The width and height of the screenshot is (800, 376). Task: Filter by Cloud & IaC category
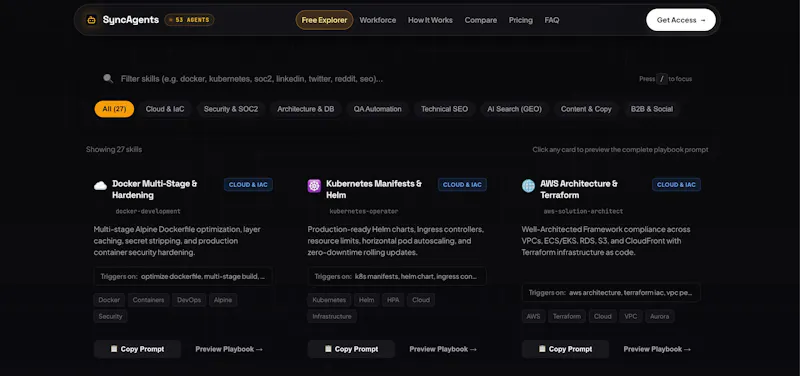pyautogui.click(x=165, y=109)
